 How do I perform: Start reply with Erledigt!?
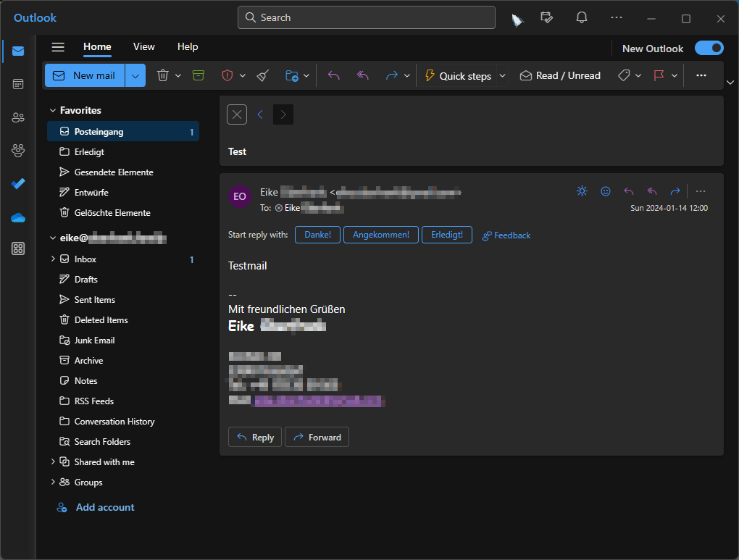tap(447, 235)
